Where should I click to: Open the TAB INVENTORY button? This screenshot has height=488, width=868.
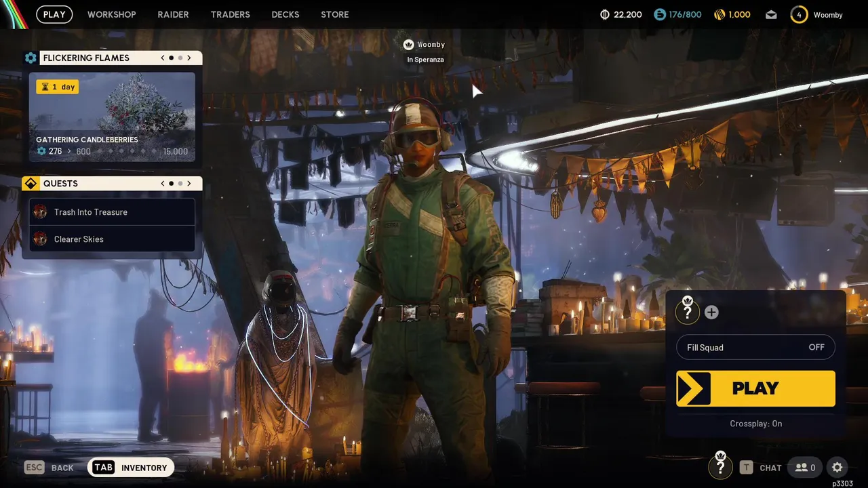[131, 468]
